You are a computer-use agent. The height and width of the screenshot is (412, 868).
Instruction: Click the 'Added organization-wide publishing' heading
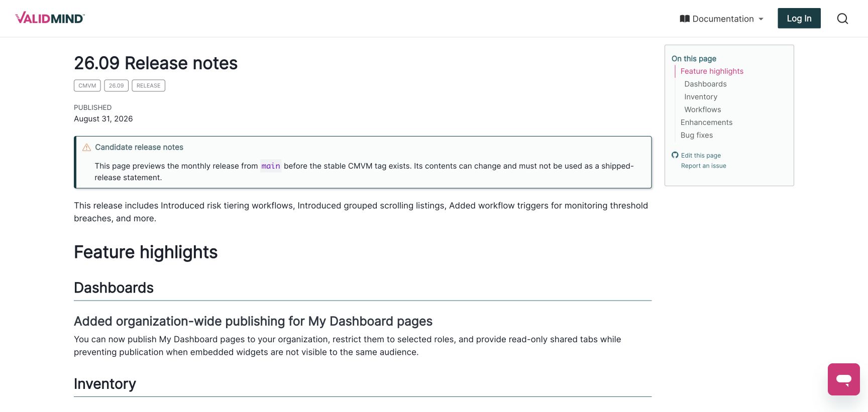(x=253, y=321)
